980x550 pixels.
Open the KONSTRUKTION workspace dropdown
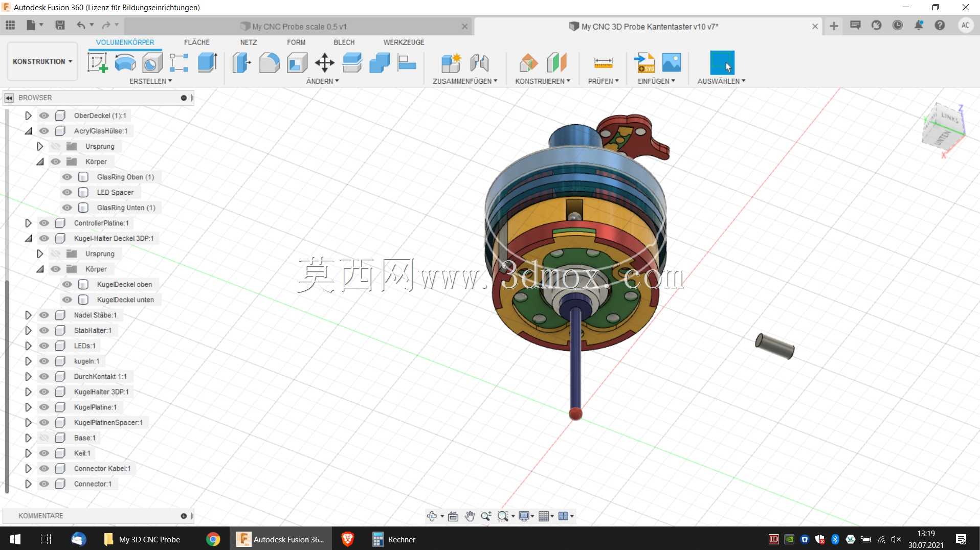[x=42, y=61]
